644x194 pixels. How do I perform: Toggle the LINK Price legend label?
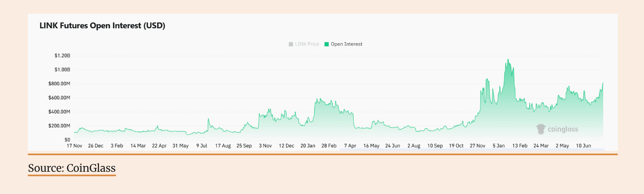coord(307,44)
